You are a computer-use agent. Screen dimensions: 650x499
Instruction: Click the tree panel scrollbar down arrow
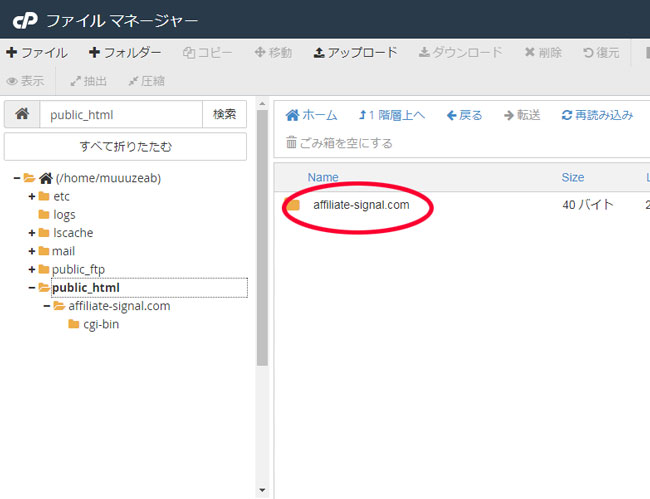click(262, 490)
